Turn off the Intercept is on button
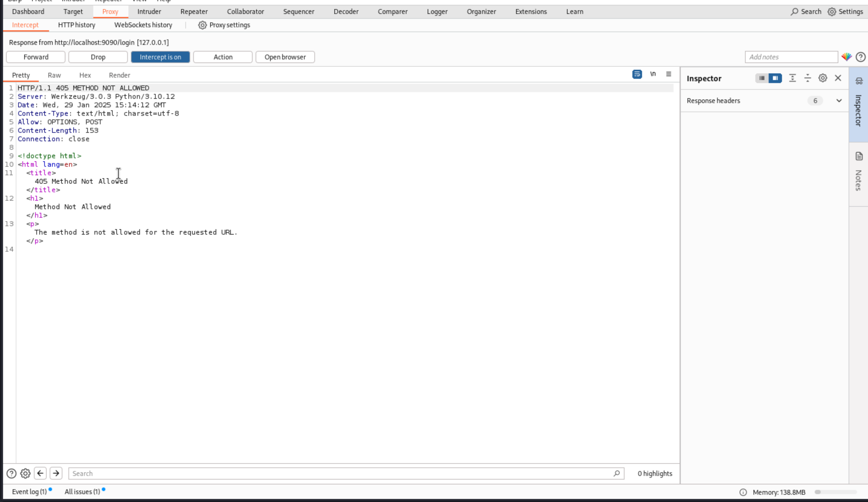868x502 pixels. (160, 57)
